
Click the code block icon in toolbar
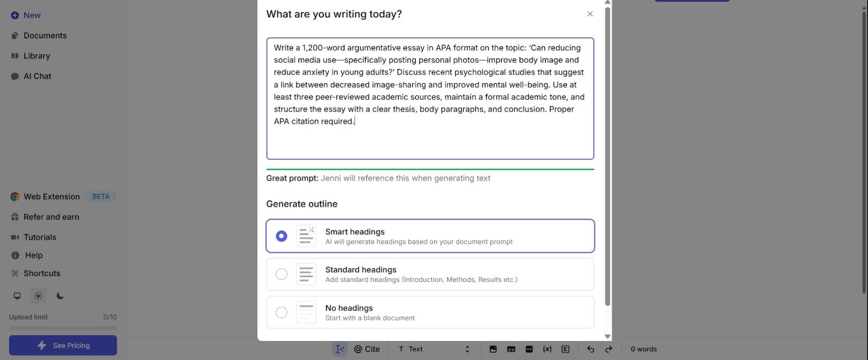[x=529, y=349]
